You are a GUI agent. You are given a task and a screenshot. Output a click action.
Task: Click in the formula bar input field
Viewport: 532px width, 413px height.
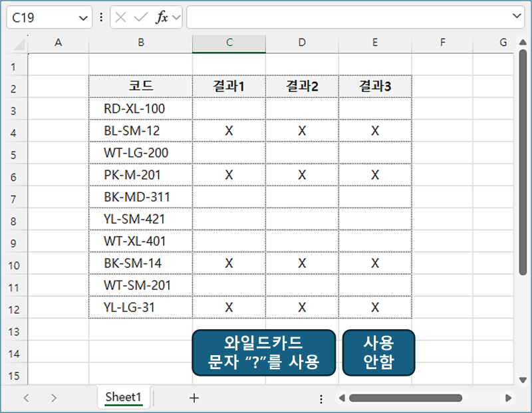coord(346,18)
